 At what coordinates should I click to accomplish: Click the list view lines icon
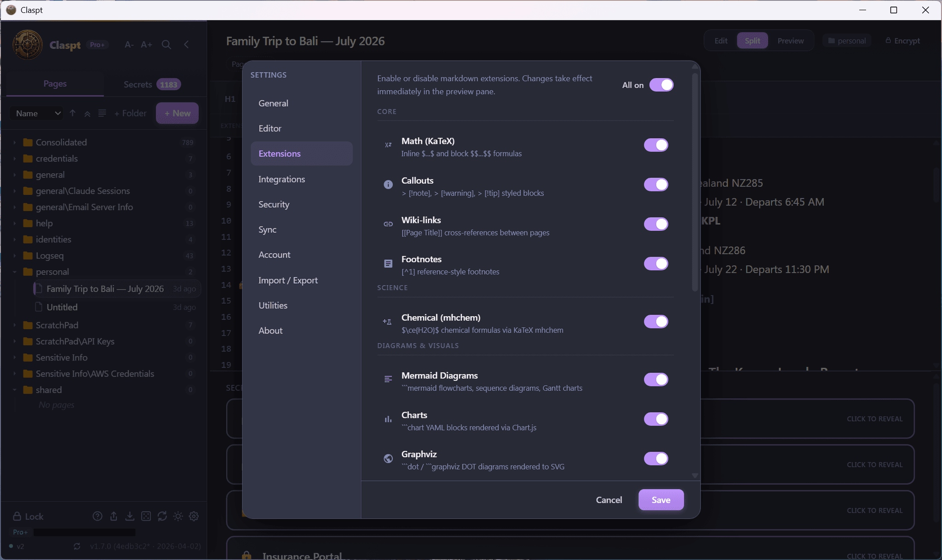[x=102, y=113]
